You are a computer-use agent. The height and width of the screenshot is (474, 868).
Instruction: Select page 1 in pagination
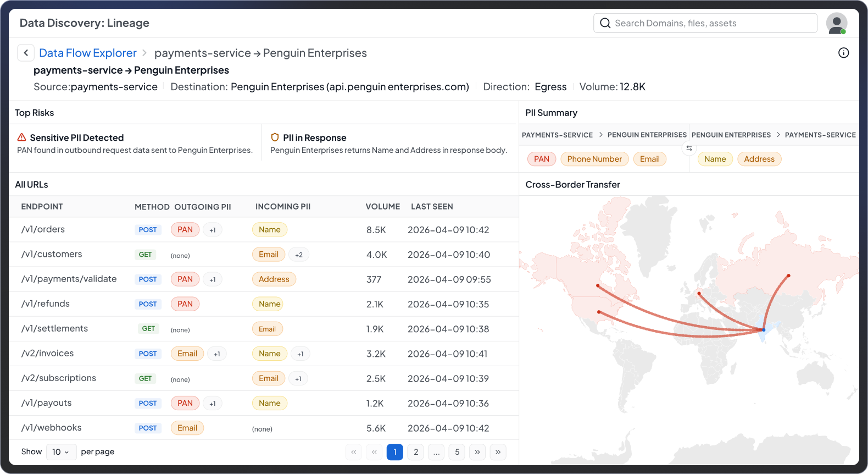[395, 452]
